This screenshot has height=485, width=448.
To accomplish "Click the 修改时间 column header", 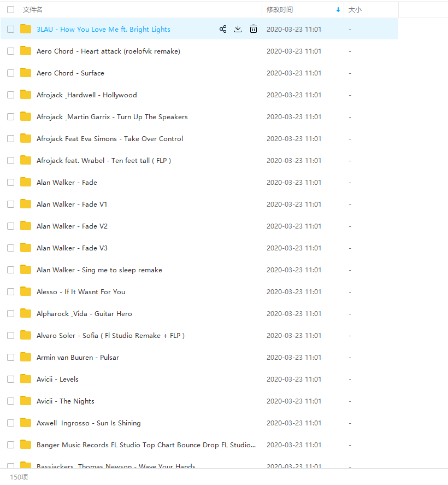I will click(x=280, y=10).
